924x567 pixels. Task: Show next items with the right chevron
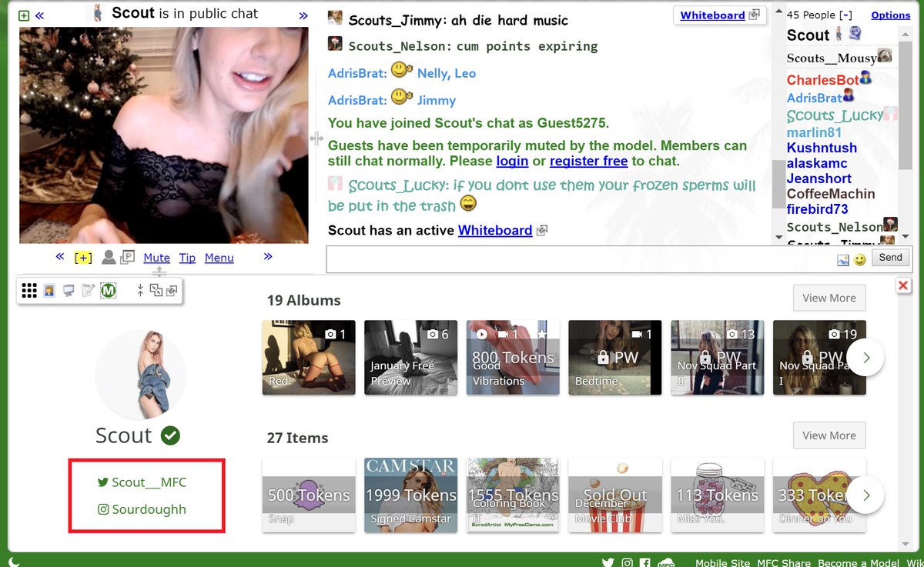click(866, 495)
